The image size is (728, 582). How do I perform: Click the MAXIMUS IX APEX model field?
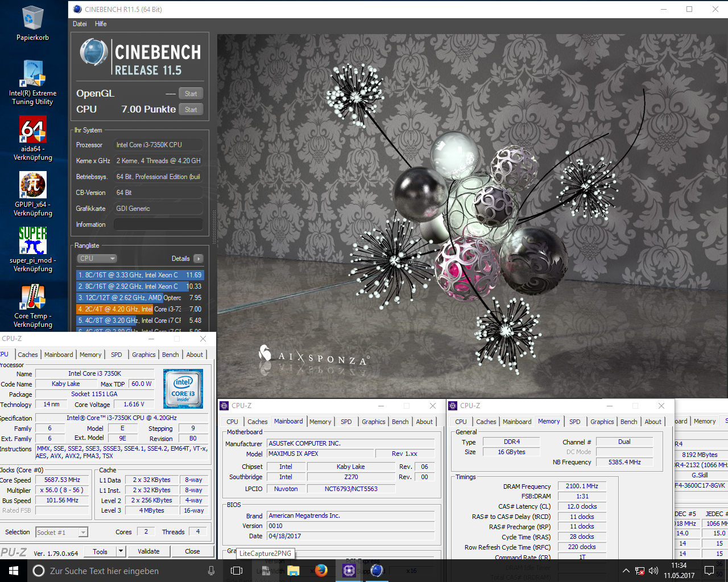tap(321, 454)
